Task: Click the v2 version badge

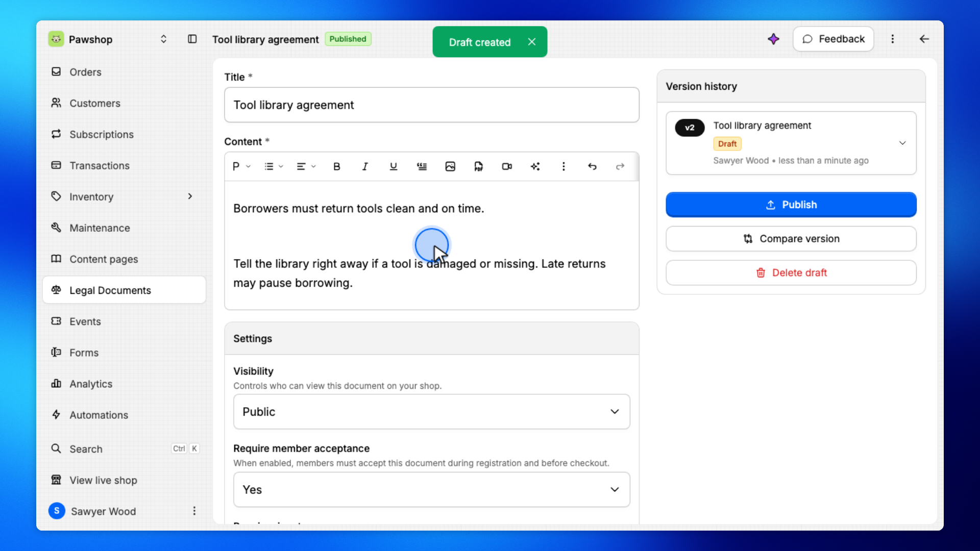Action: [690, 128]
